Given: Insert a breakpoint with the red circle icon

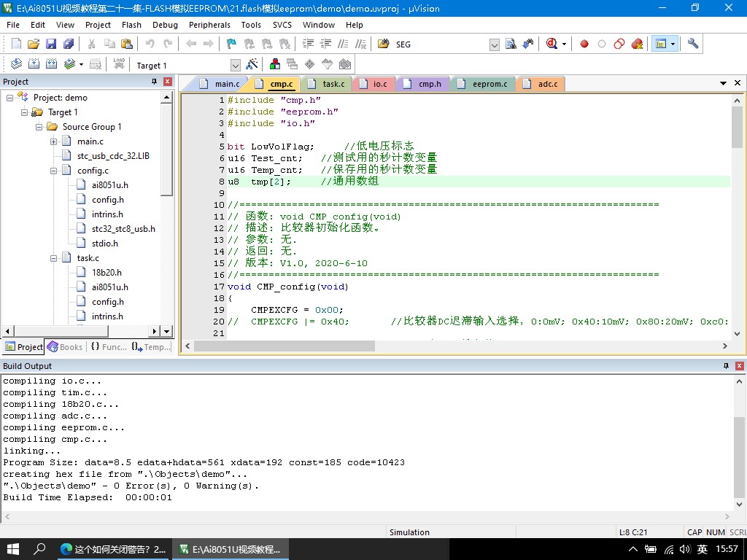Looking at the screenshot, I should tap(584, 44).
